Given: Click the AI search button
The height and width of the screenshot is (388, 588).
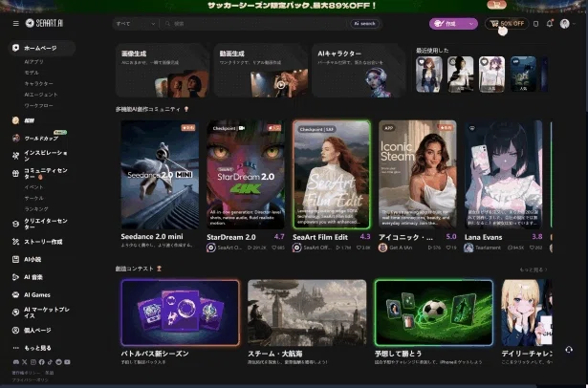Looking at the screenshot, I should pos(364,24).
